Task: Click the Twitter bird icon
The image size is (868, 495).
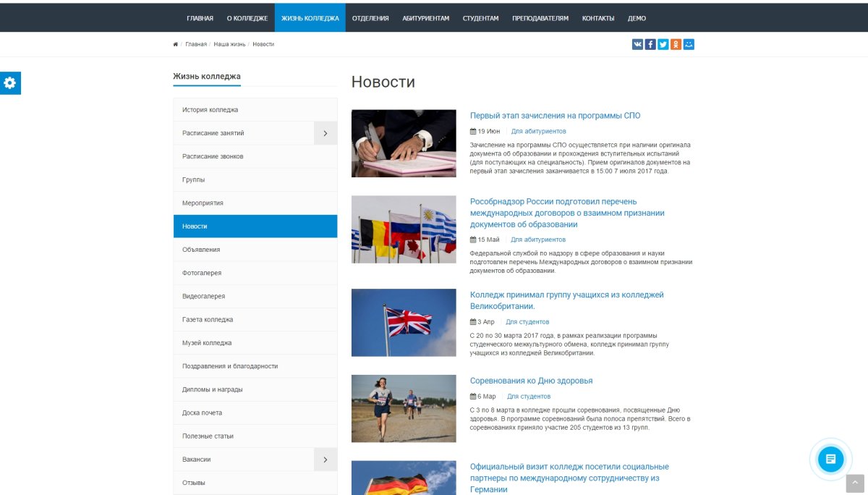Action: click(x=663, y=44)
